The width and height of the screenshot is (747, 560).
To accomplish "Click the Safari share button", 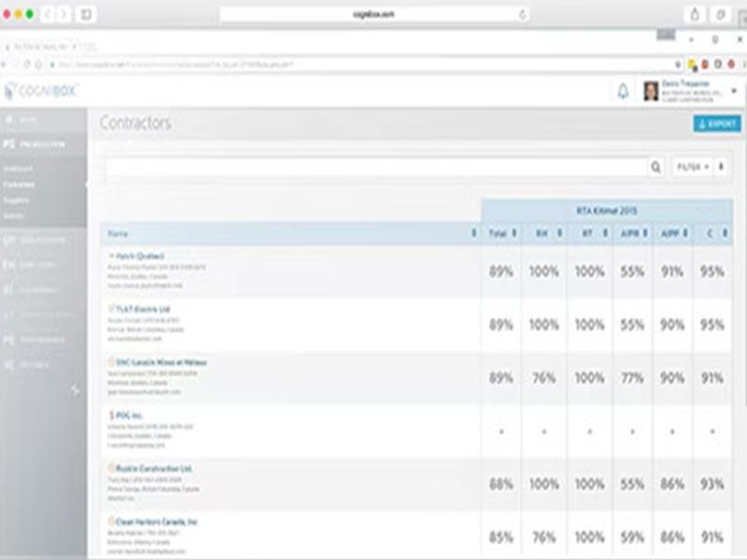I will pyautogui.click(x=695, y=15).
